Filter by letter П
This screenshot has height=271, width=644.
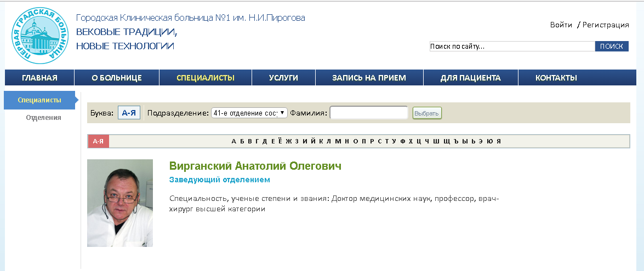[364, 141]
